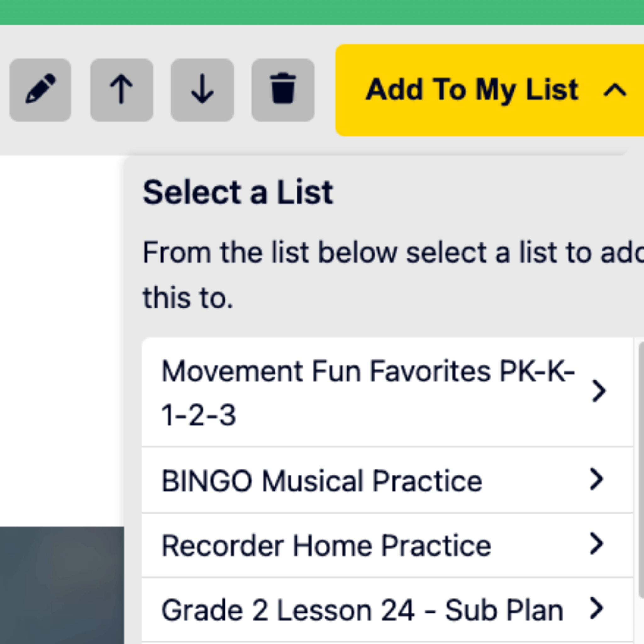Collapse dropdown via Add To My List chevron
Image resolution: width=644 pixels, height=644 pixels.
click(x=615, y=90)
